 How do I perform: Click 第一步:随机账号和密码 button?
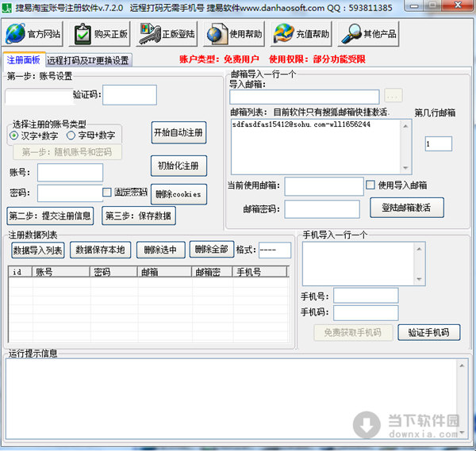[x=67, y=152]
